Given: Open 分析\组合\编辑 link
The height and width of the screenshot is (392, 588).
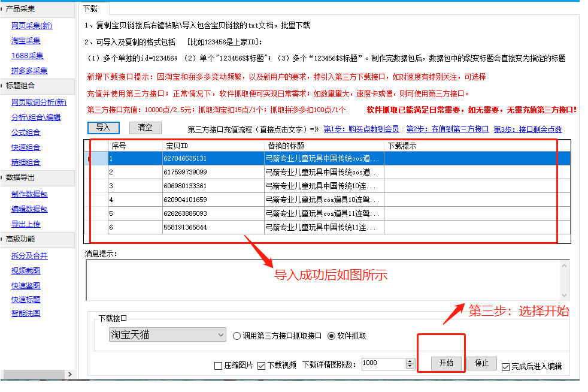Looking at the screenshot, I should 36,117.
